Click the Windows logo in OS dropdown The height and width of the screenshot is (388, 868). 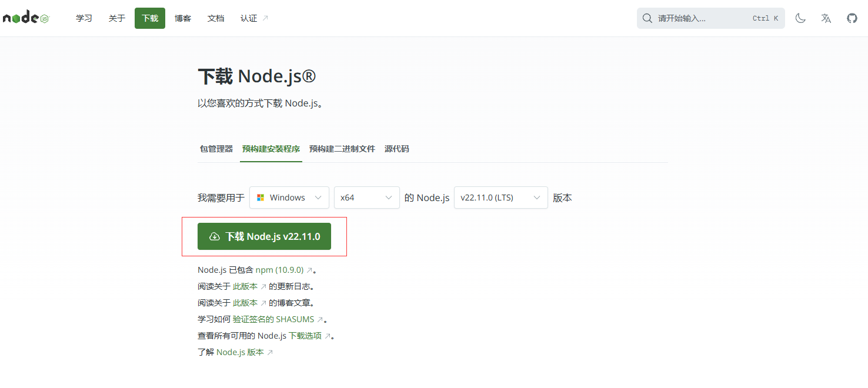pos(261,198)
